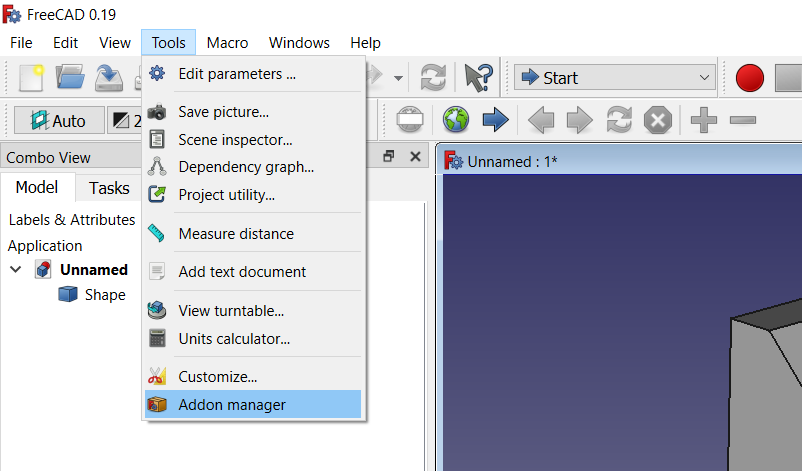Screen dimensions: 802x471
Task: Open the Windows menu
Action: point(299,43)
